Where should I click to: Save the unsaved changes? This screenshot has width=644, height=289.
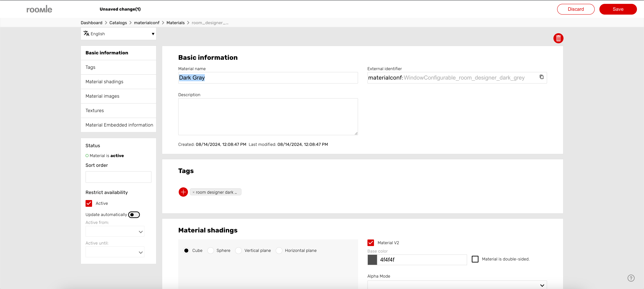click(618, 9)
